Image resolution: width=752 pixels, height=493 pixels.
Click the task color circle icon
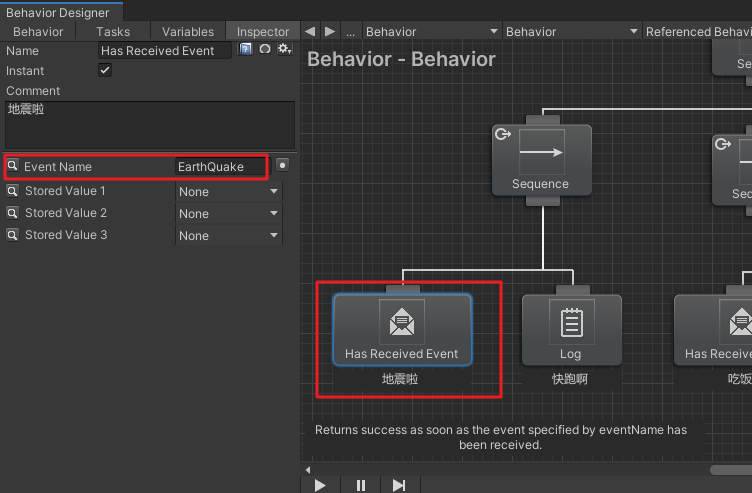(265, 49)
